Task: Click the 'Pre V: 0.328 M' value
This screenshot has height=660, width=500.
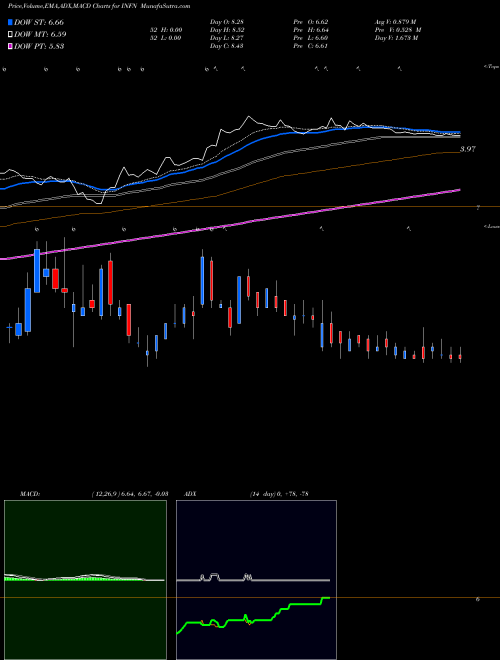Action: pyautogui.click(x=397, y=30)
